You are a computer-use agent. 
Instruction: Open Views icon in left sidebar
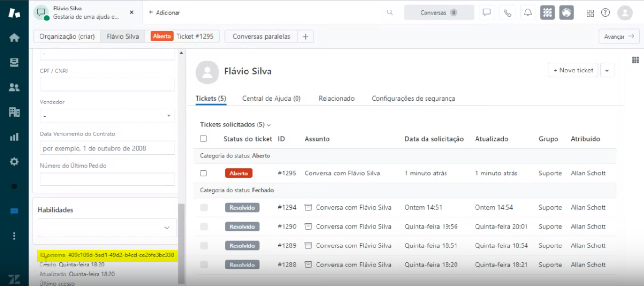pos(14,62)
